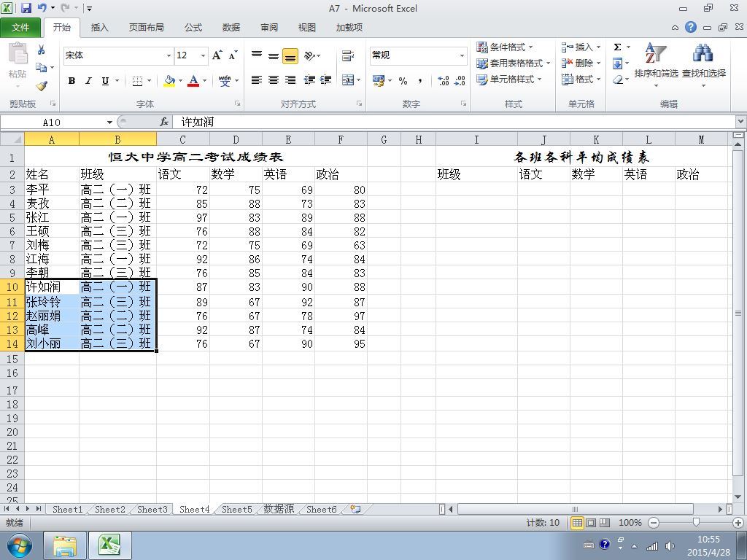Image resolution: width=747 pixels, height=560 pixels.
Task: Click the Format Painter brush icon
Action: [x=42, y=86]
